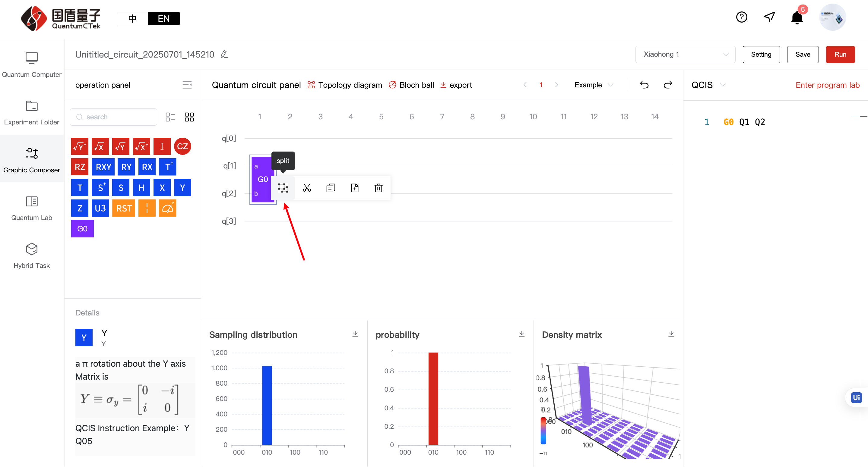Switch gates to grid view
Image resolution: width=868 pixels, height=467 pixels.
[x=189, y=117]
